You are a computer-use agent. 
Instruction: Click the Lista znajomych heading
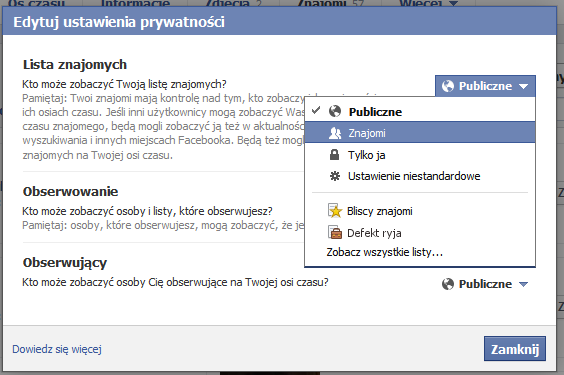pos(75,65)
